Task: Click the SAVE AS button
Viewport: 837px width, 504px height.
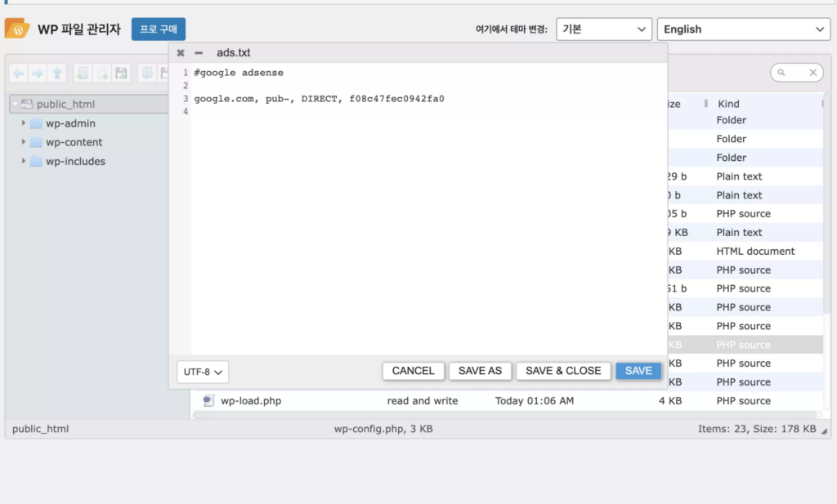Action: tap(480, 371)
